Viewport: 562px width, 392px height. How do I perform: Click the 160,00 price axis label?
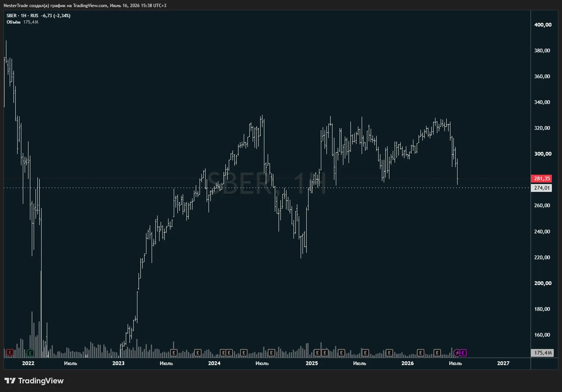point(543,335)
